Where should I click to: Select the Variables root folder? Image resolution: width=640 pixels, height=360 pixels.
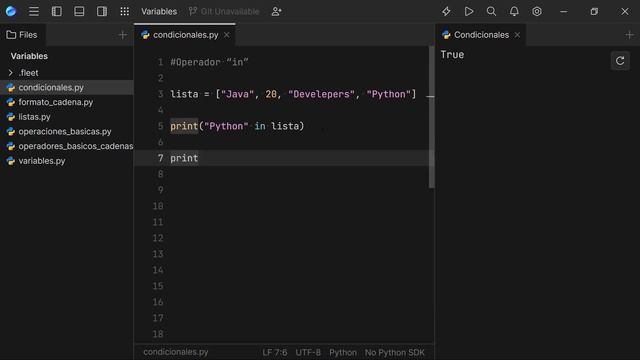(29, 56)
